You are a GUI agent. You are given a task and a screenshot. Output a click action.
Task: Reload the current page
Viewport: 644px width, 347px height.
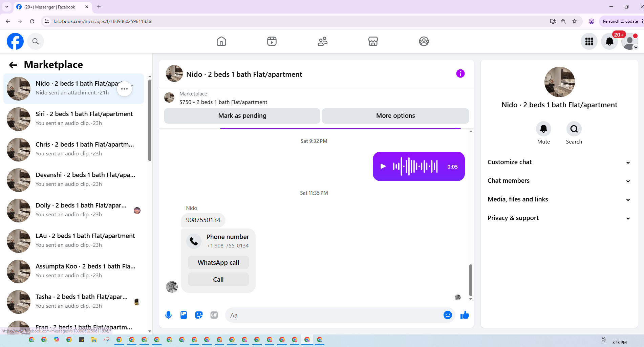(32, 21)
